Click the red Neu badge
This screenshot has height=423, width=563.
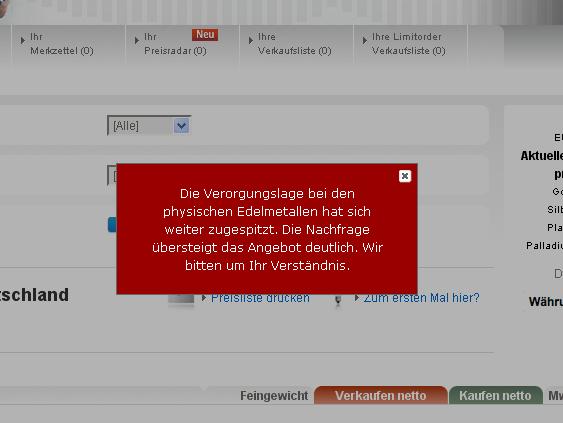[205, 35]
